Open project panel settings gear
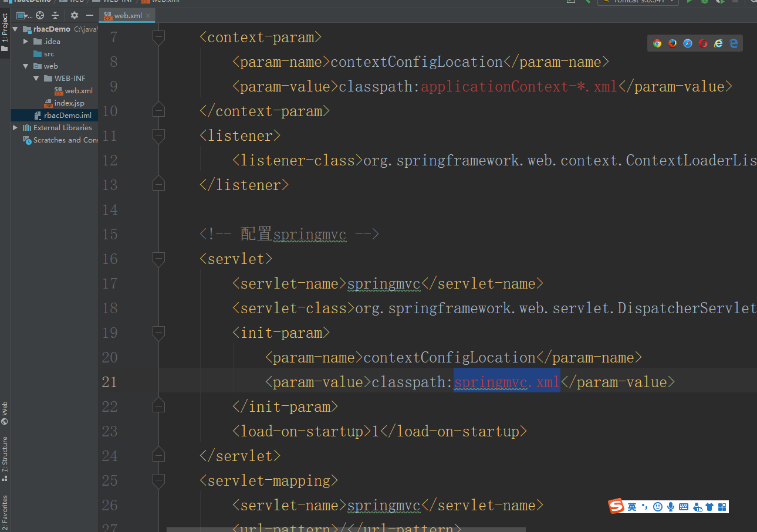Screen dimensions: 757x532 [x=75, y=15]
